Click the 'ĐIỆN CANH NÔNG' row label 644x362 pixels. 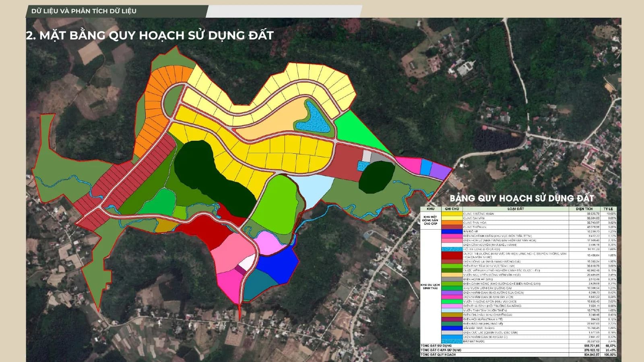501,284
